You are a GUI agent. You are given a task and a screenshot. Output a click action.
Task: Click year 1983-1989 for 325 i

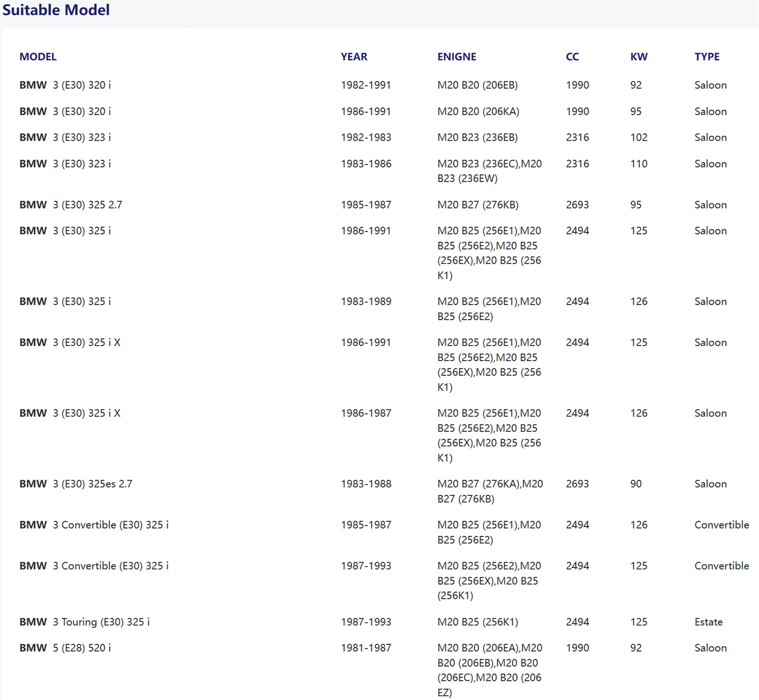(366, 301)
